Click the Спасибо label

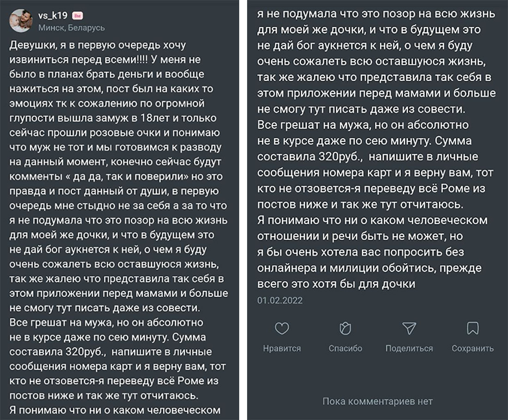coord(345,348)
